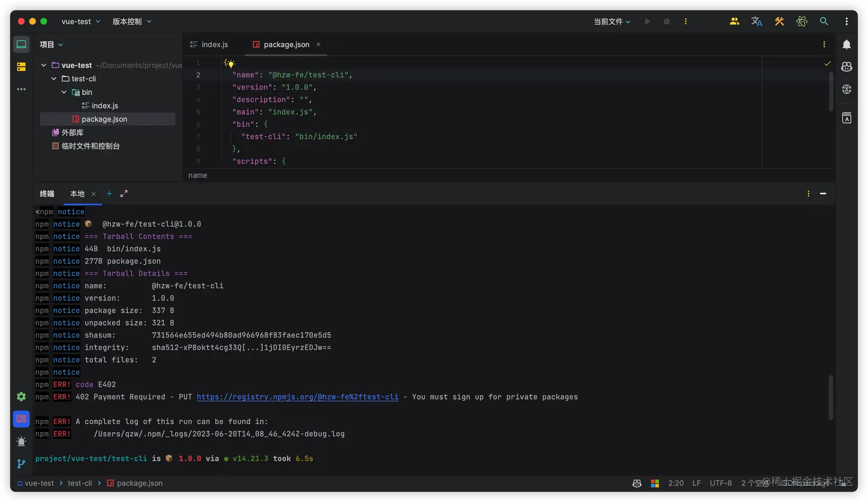Click the 2:20 caret position indicator

click(x=676, y=483)
